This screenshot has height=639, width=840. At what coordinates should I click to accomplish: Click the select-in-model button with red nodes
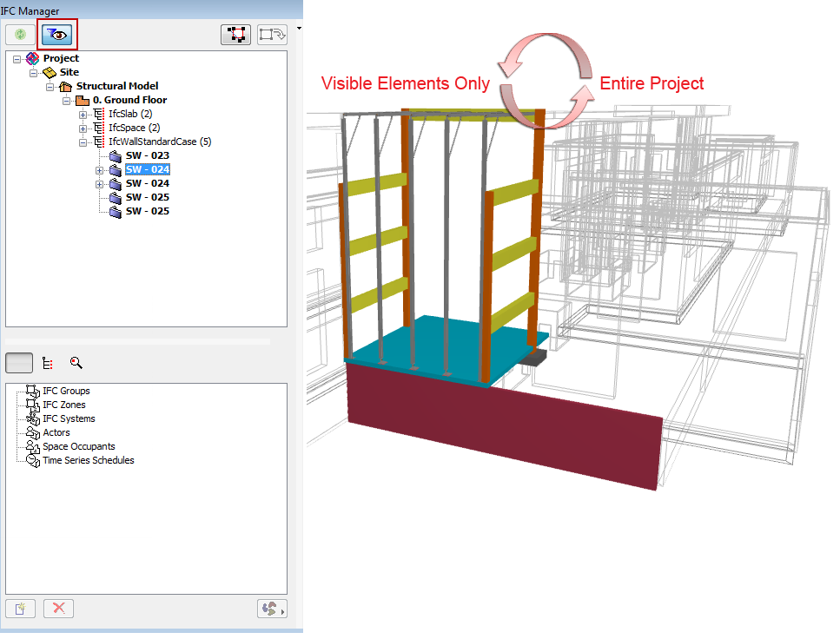point(235,35)
